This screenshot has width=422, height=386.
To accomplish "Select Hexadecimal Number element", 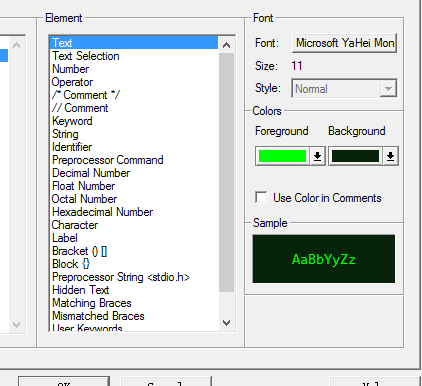I will point(102,212).
